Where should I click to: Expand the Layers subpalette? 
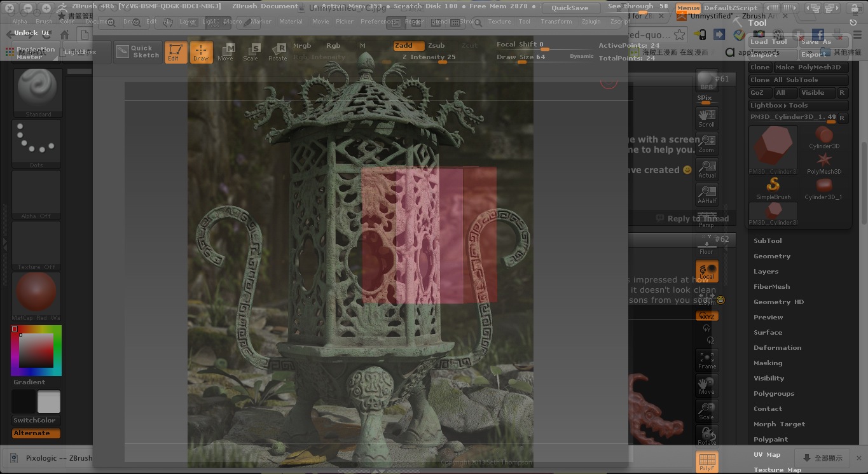pos(766,272)
